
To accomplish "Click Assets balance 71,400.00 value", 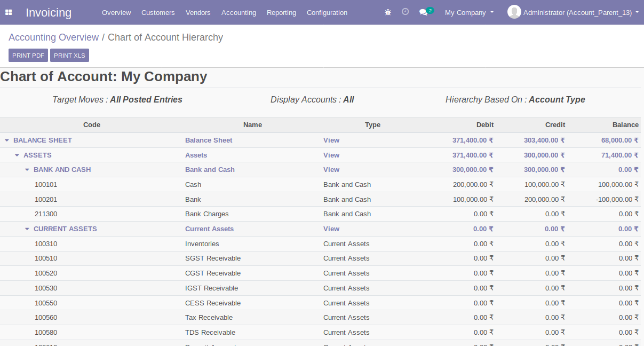I will [x=620, y=155].
